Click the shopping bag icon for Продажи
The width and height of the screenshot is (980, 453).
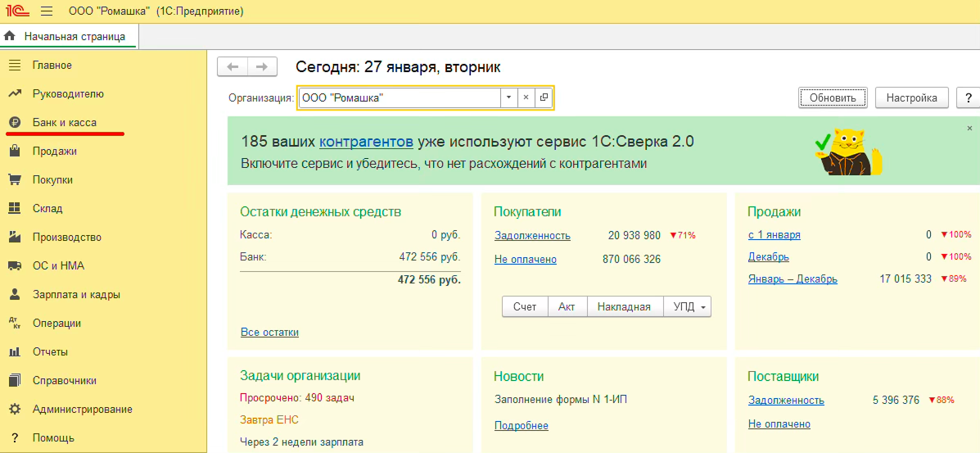point(15,152)
